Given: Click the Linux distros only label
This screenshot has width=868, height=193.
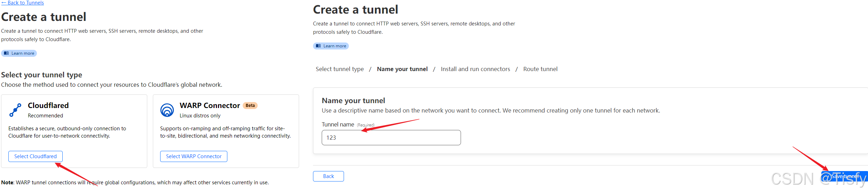Looking at the screenshot, I should [200, 116].
